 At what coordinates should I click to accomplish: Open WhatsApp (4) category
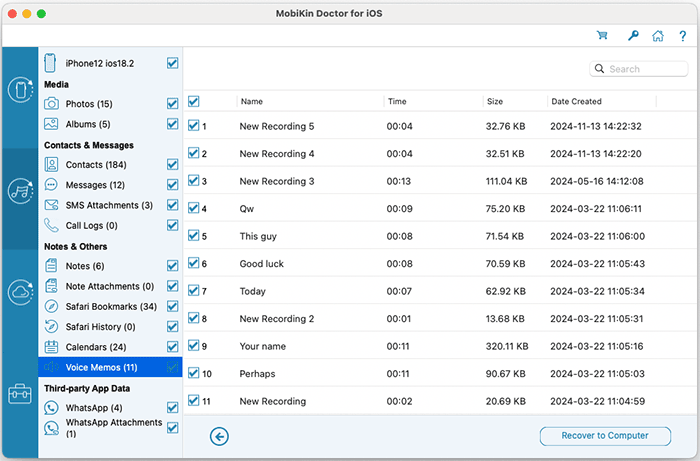point(94,408)
